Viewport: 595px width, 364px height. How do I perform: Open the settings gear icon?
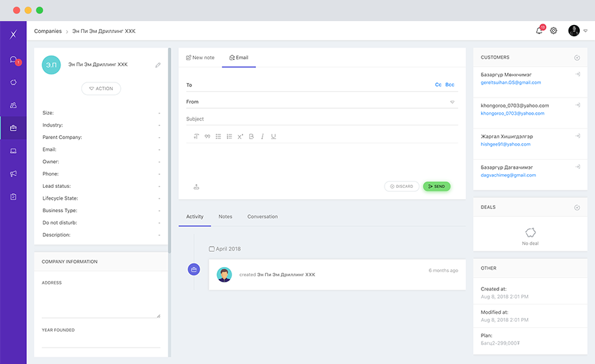click(553, 31)
